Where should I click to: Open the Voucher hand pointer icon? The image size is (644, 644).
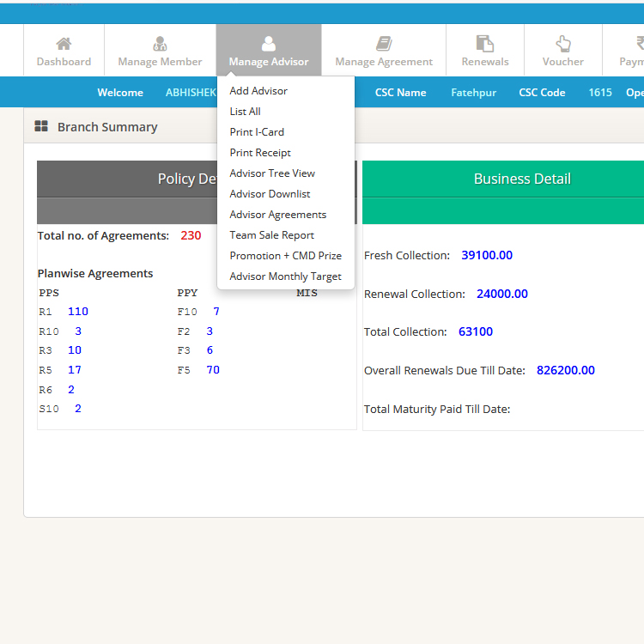[x=563, y=44]
